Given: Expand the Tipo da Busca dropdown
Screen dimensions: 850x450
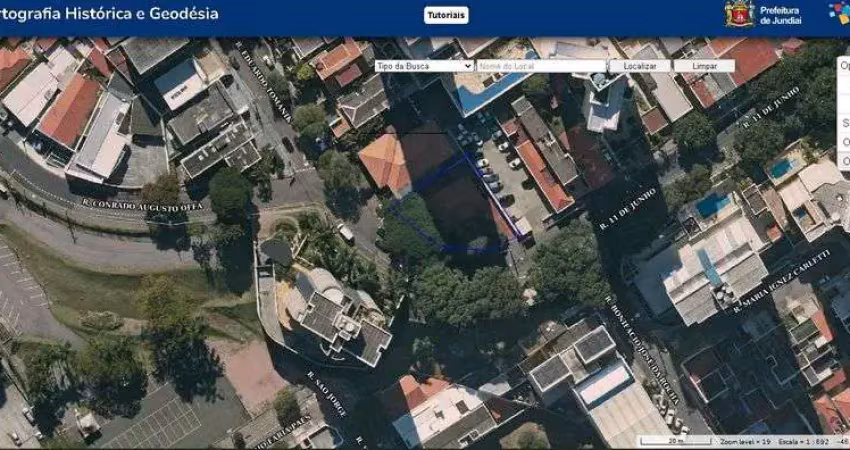Looking at the screenshot, I should pos(423,66).
